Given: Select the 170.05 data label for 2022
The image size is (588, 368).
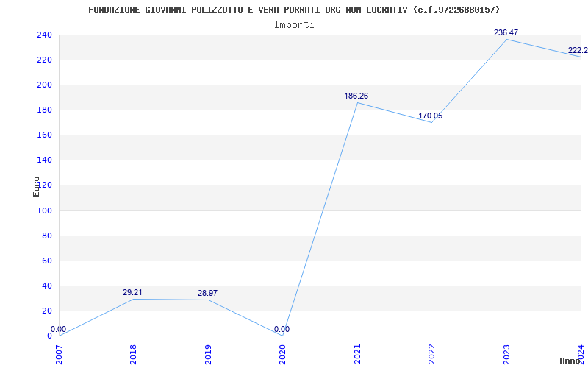Looking at the screenshot, I should click(431, 116).
